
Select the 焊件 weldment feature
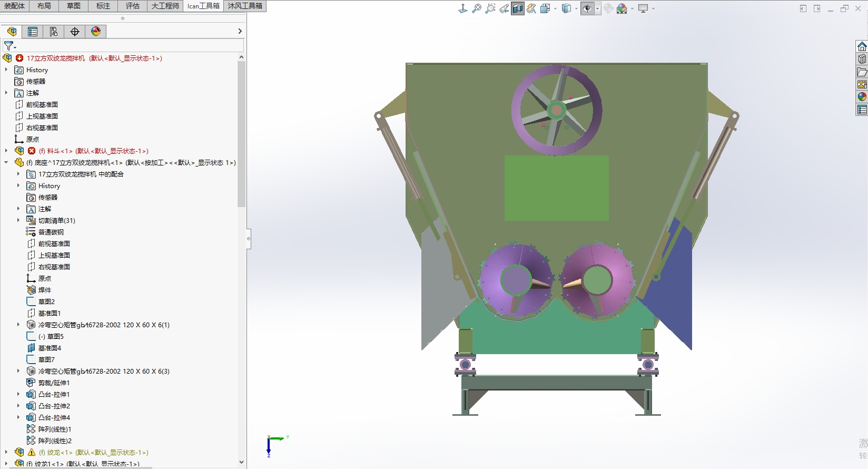(x=45, y=290)
